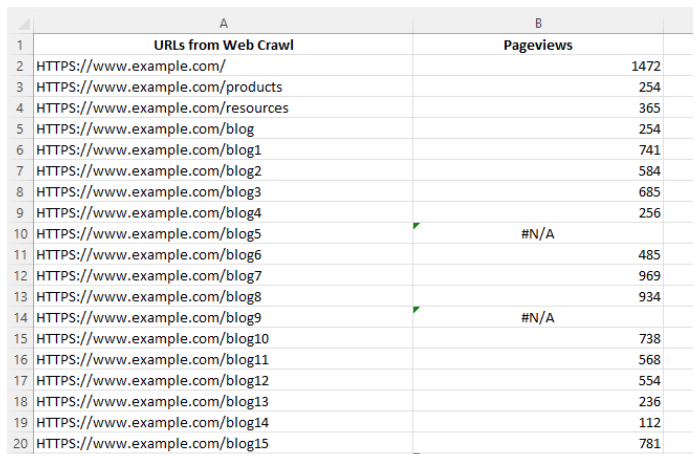Click the Pageviews header cell
This screenshot has width=695, height=457.
pyautogui.click(x=538, y=45)
